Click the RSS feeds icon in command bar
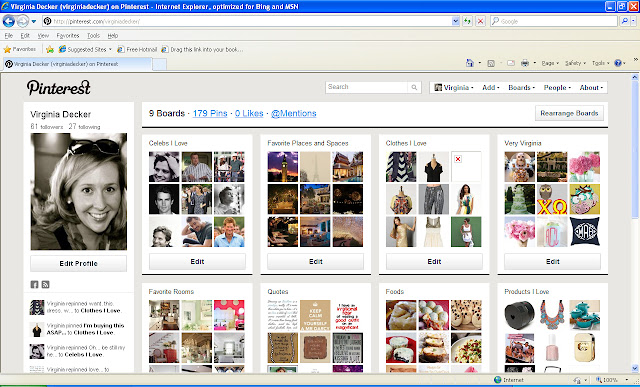Image resolution: width=640 pixels, height=387 pixels. 491,63
